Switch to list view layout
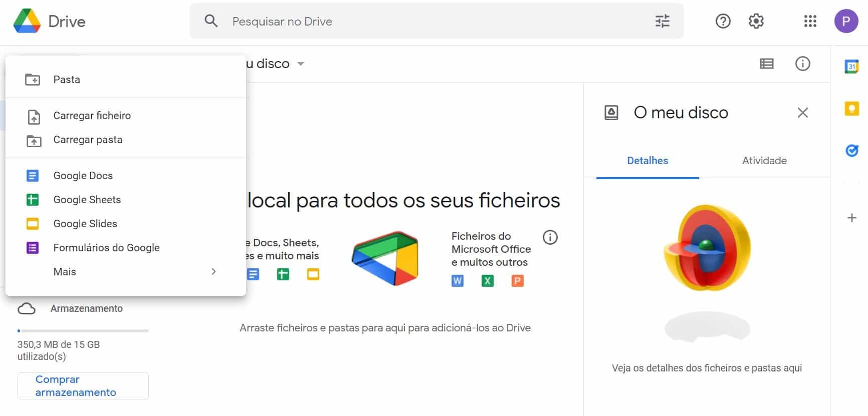 (x=766, y=64)
